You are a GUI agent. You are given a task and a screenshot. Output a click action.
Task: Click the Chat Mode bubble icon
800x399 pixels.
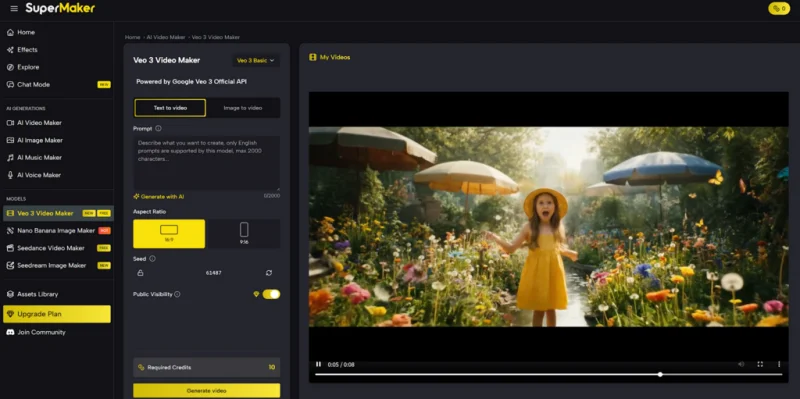coord(10,85)
